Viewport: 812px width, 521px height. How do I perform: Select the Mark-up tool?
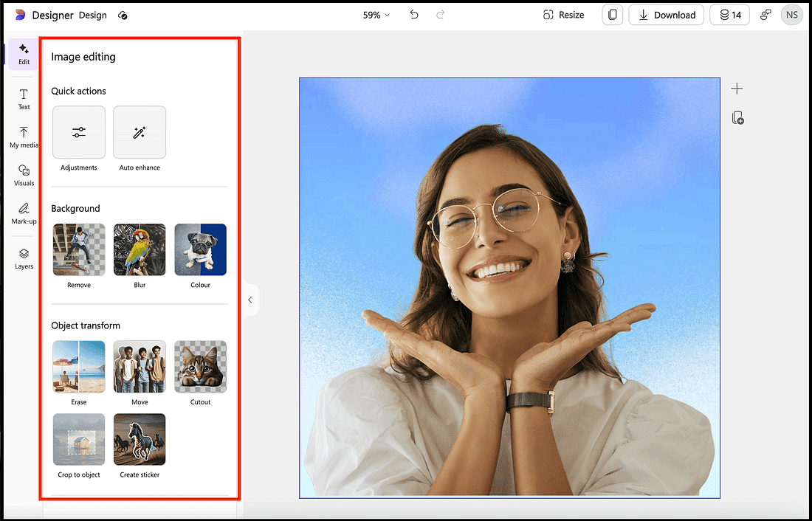pos(24,214)
